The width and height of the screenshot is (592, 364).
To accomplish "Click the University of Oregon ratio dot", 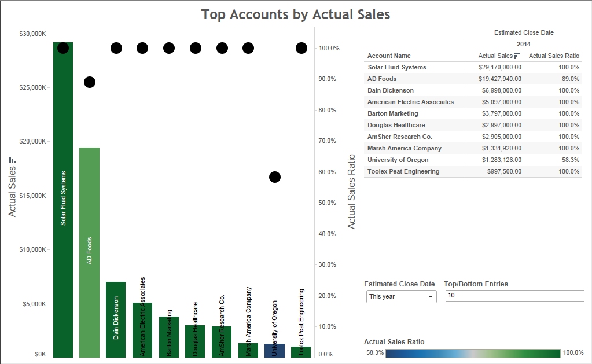I will [x=275, y=177].
